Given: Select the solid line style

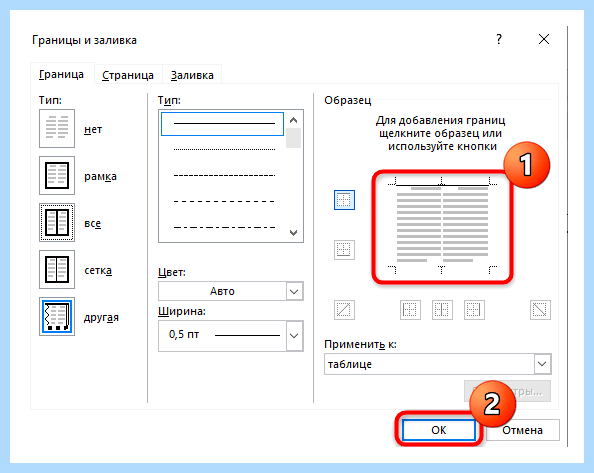Looking at the screenshot, I should (222, 123).
